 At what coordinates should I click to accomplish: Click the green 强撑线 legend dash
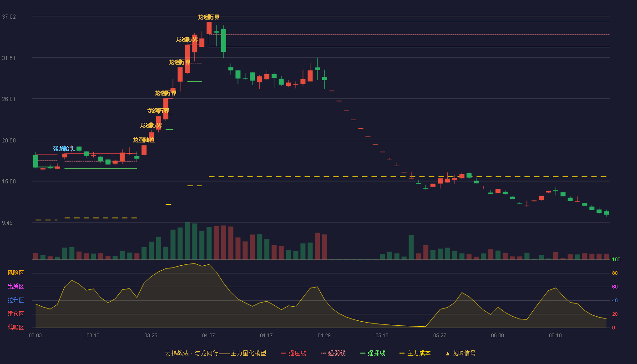(x=363, y=353)
